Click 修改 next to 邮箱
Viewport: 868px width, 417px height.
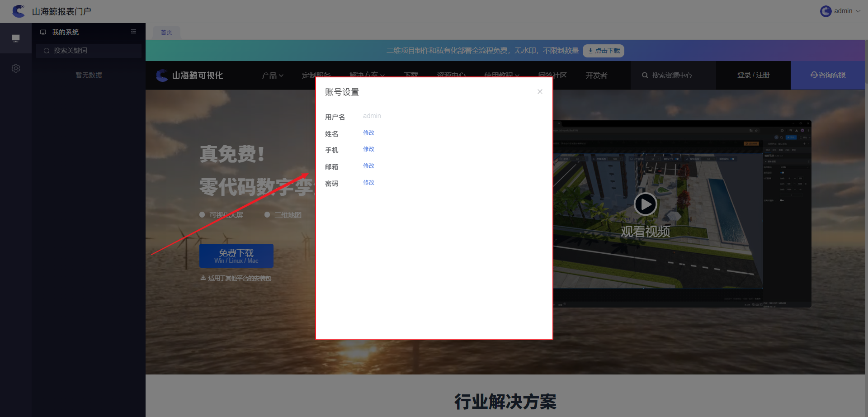pyautogui.click(x=368, y=166)
